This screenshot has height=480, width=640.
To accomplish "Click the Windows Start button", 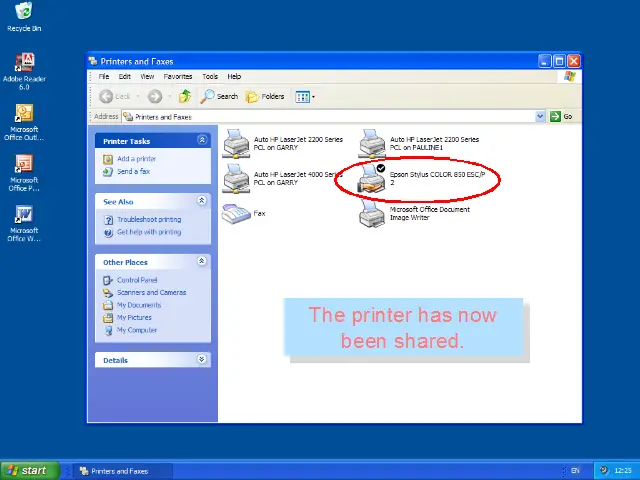I will point(30,471).
